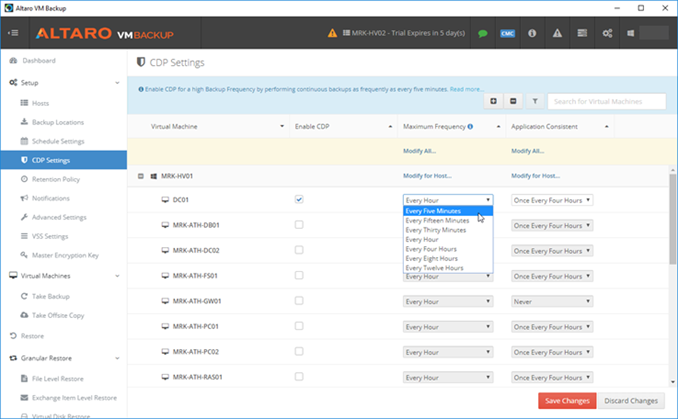The height and width of the screenshot is (419, 678).
Task: Click the Dashboard sidebar icon
Action: 13,61
